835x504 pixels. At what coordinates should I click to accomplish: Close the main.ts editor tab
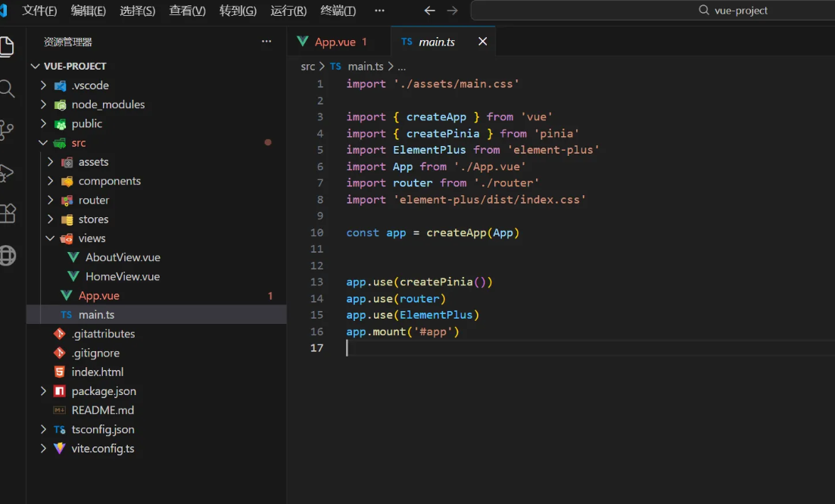click(x=482, y=42)
